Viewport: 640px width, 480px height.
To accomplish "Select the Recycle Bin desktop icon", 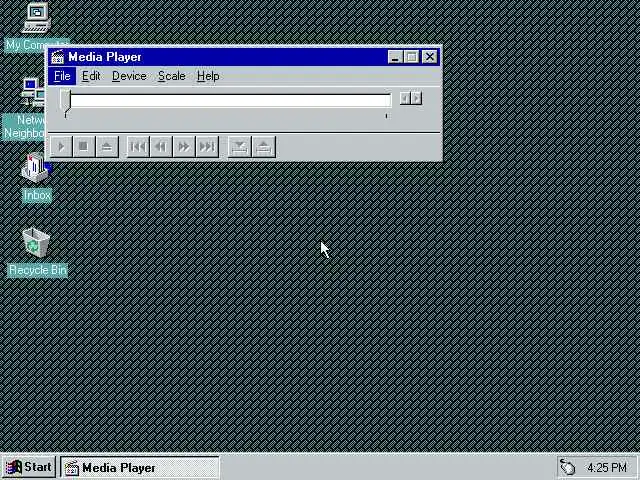I will coord(37,253).
